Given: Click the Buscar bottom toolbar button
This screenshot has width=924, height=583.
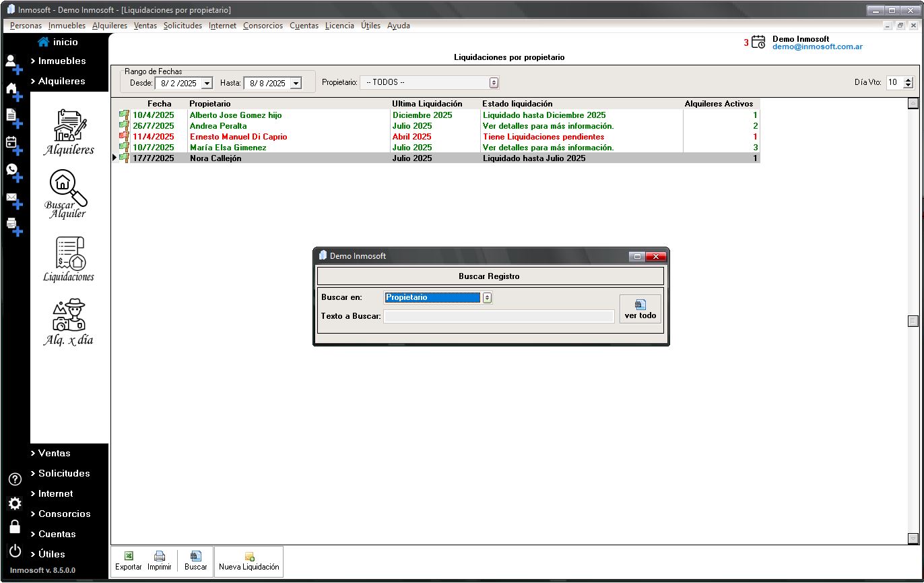Looking at the screenshot, I should [x=196, y=561].
